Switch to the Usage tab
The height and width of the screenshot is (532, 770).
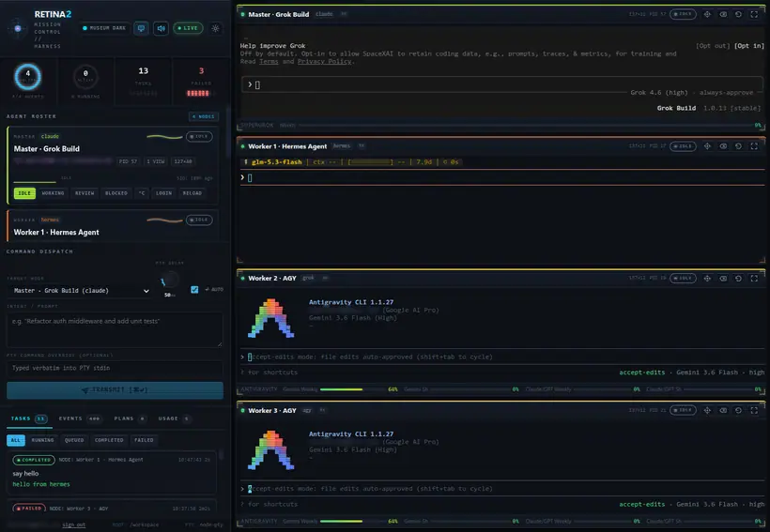pos(174,418)
